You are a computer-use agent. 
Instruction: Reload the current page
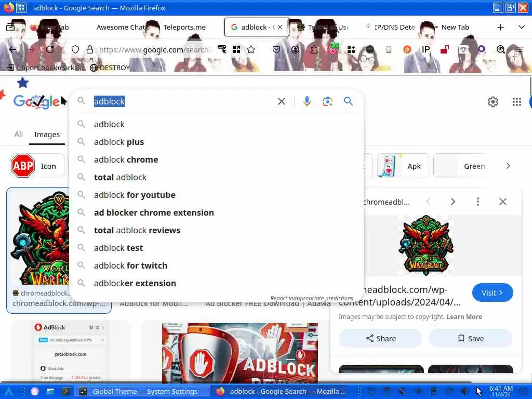pyautogui.click(x=50, y=49)
